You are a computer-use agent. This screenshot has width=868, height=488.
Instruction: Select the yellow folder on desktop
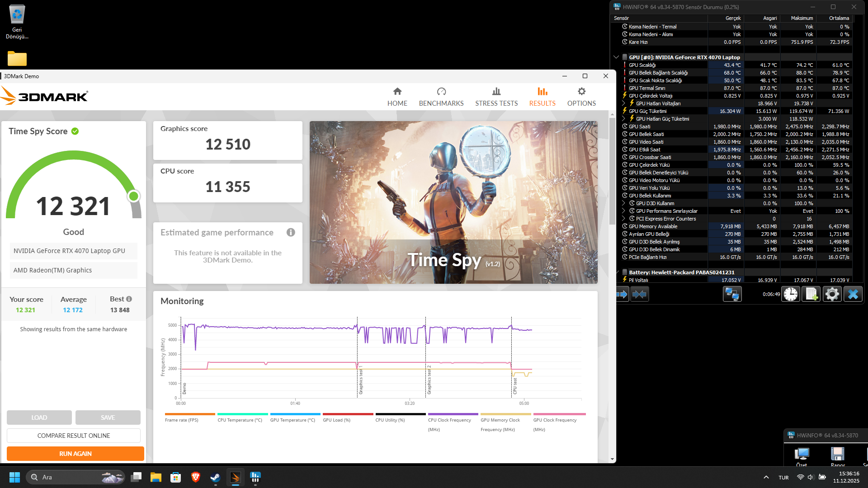point(17,58)
